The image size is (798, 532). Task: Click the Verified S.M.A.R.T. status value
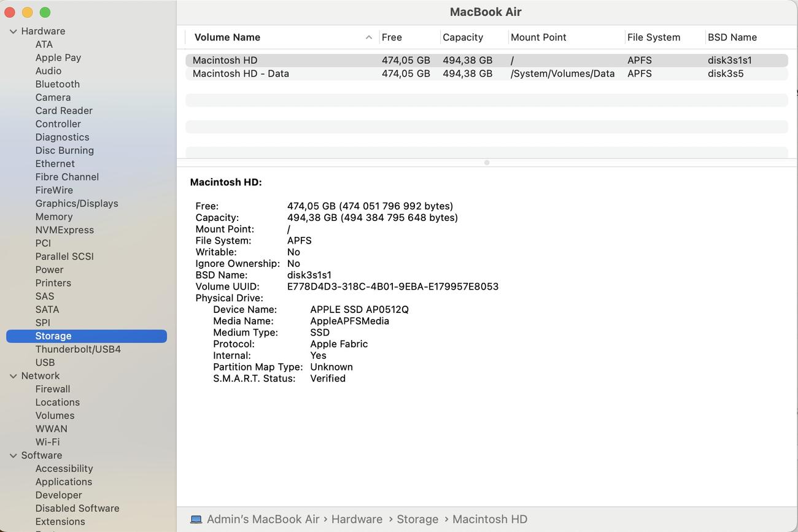tap(328, 379)
